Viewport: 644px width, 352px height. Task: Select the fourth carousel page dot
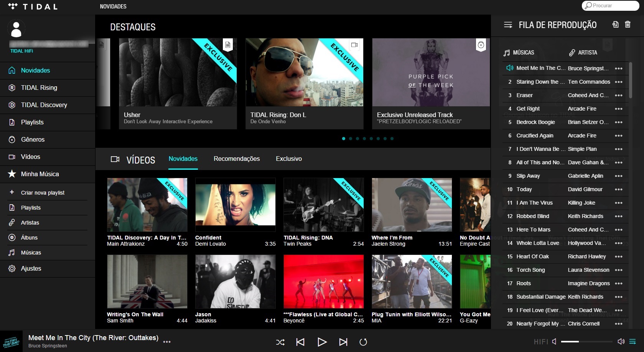click(x=364, y=139)
